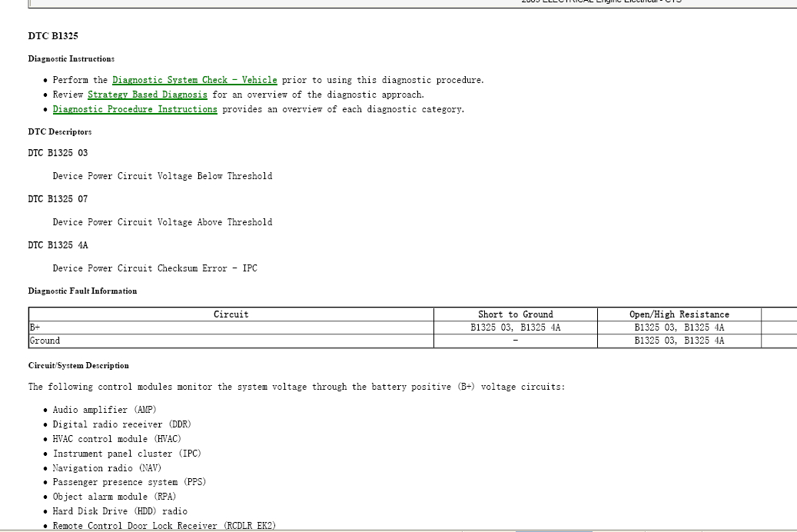Click the Short to Ground column header

point(516,314)
